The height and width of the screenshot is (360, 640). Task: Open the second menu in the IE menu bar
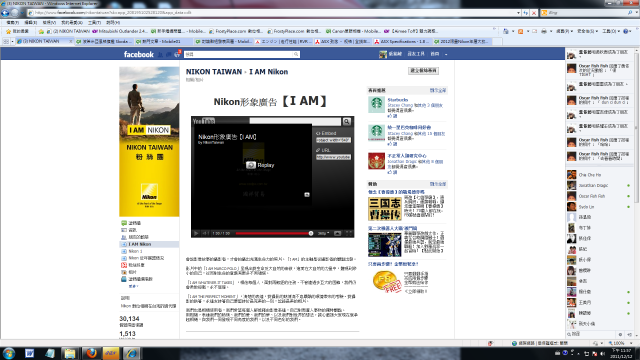(x=31, y=22)
